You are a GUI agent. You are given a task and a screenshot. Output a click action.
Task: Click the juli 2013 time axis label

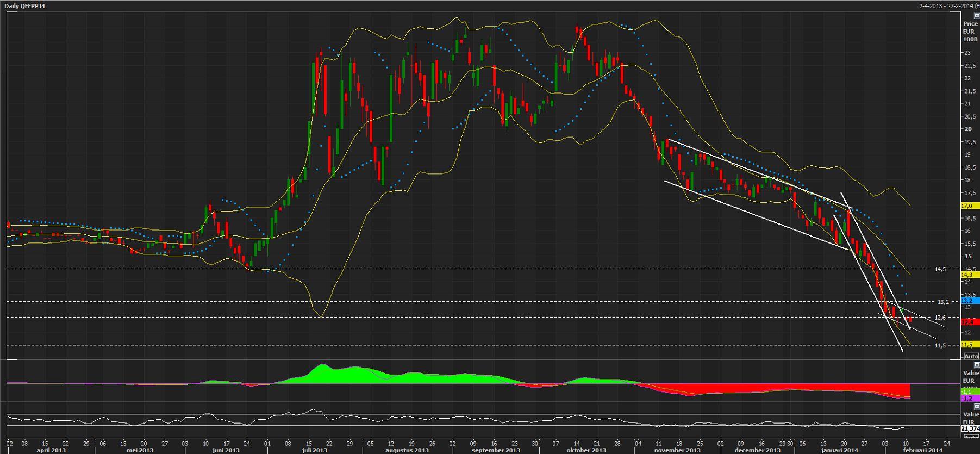(315, 450)
